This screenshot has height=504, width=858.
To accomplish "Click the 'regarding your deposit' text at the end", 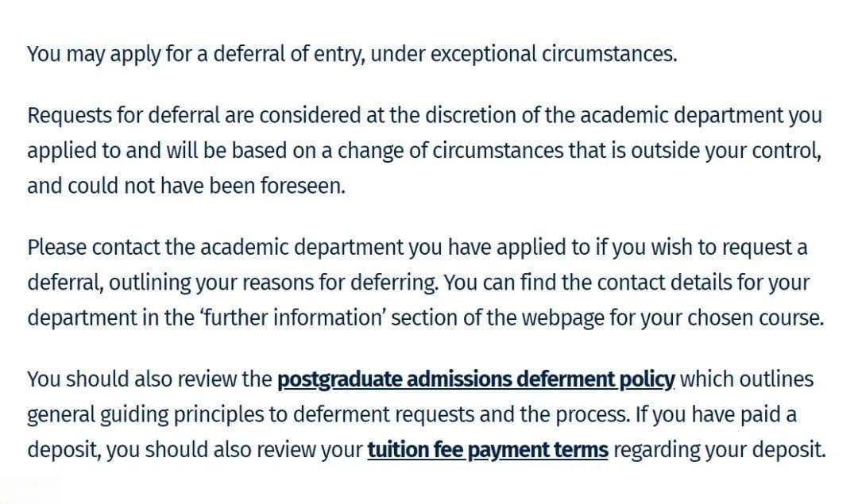I will click(720, 450).
